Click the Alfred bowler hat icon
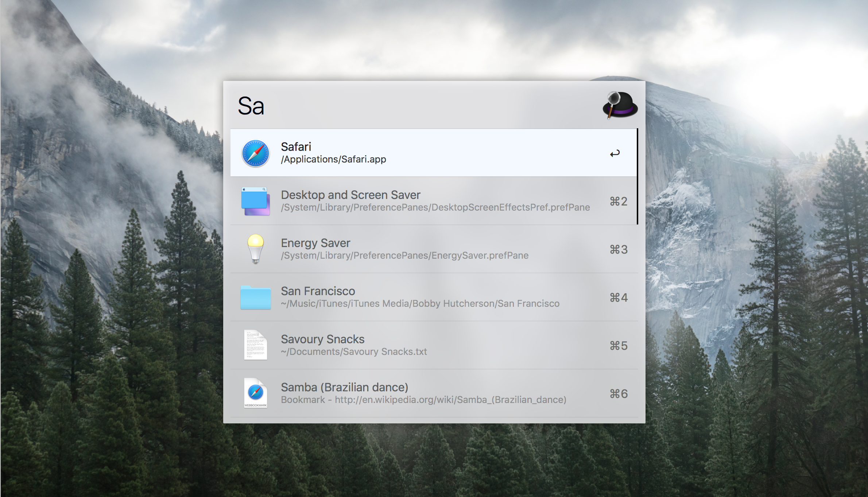Screen dimensions: 868x497 click(x=620, y=105)
